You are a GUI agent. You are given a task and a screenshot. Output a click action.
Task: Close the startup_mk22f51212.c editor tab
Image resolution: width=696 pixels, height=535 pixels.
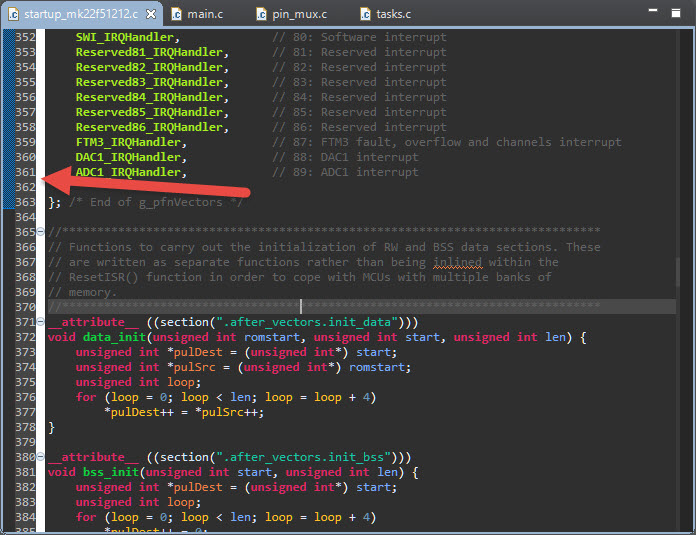coord(150,14)
